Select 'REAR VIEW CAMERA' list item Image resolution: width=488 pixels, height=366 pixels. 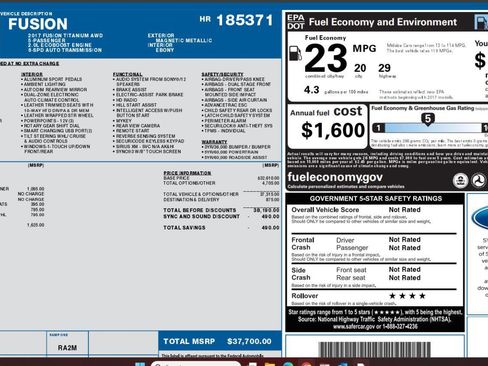(x=138, y=126)
